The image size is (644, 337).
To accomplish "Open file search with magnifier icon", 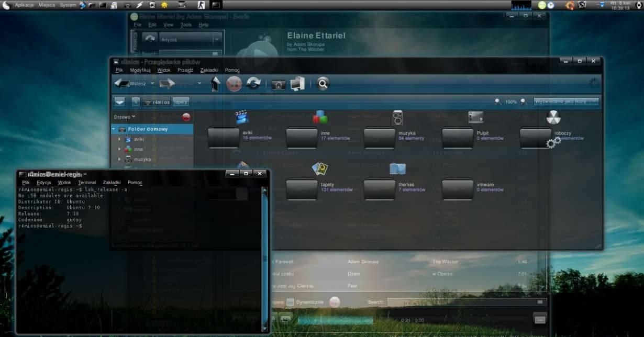I will coord(323,84).
